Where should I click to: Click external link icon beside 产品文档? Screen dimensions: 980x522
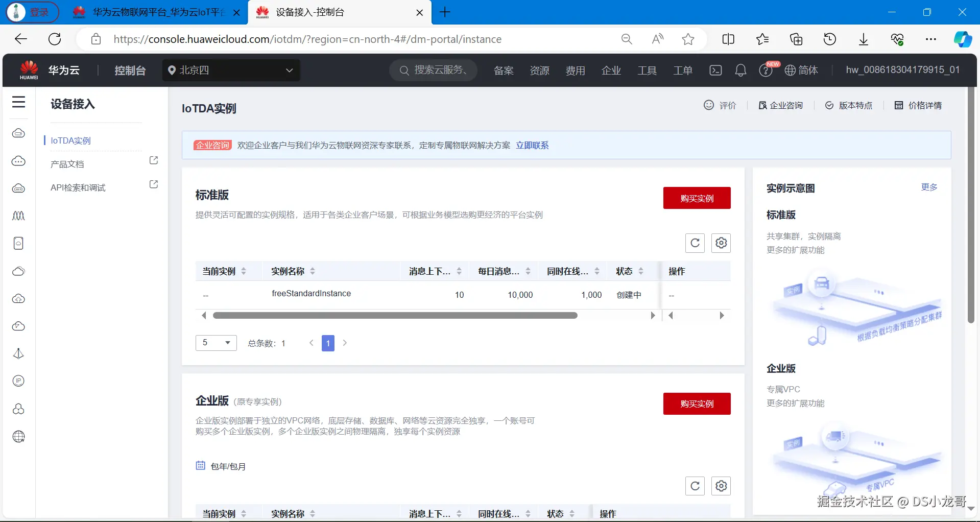[x=153, y=160]
